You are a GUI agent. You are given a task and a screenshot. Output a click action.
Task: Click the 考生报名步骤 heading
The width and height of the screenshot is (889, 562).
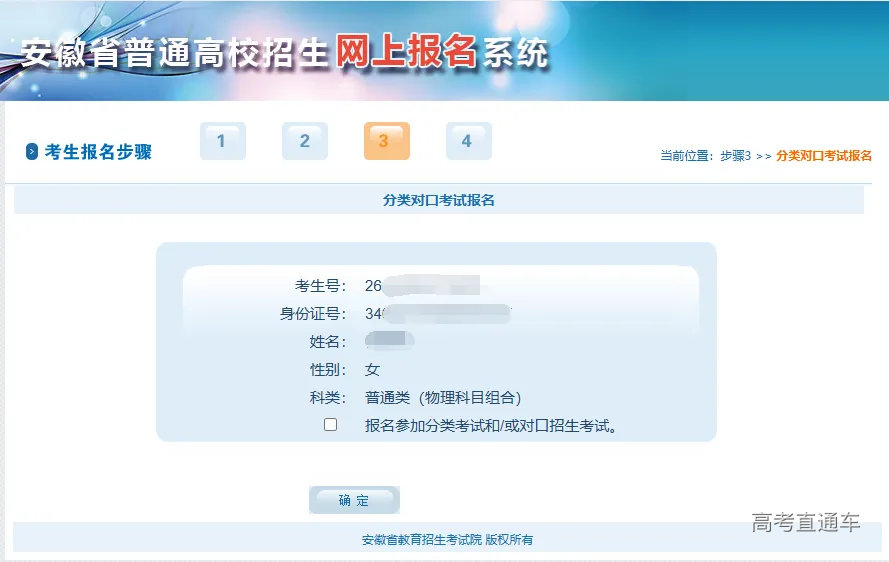coord(98,152)
